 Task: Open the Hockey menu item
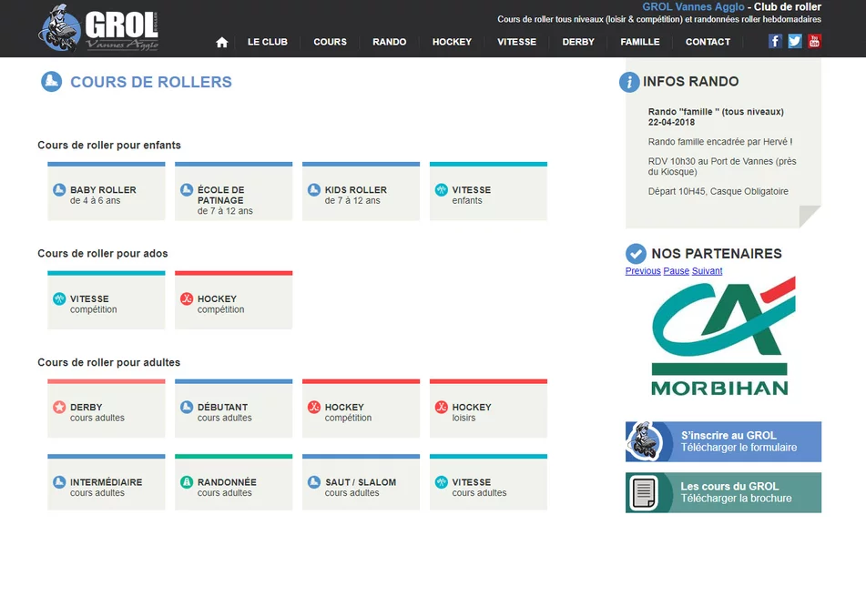pyautogui.click(x=452, y=42)
